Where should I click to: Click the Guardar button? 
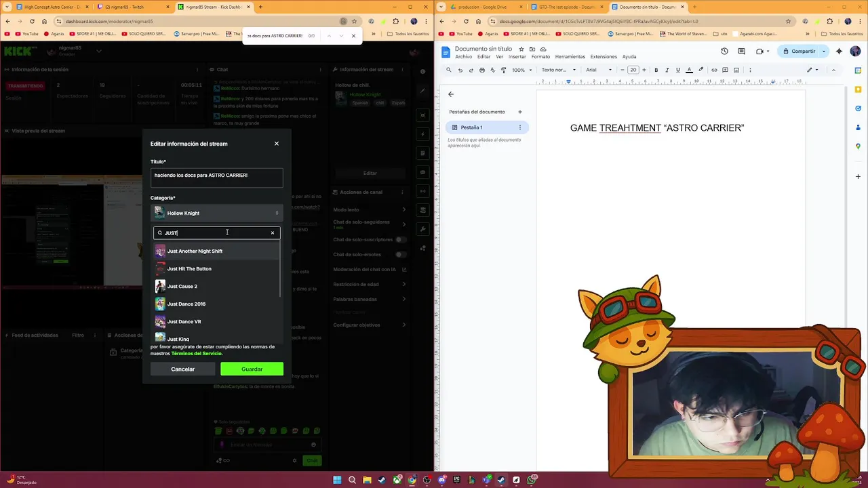coord(252,369)
